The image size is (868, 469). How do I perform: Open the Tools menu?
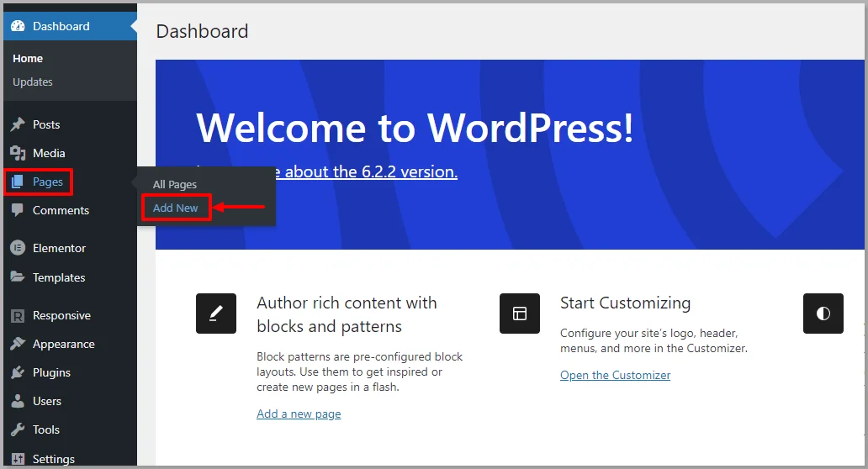46,429
